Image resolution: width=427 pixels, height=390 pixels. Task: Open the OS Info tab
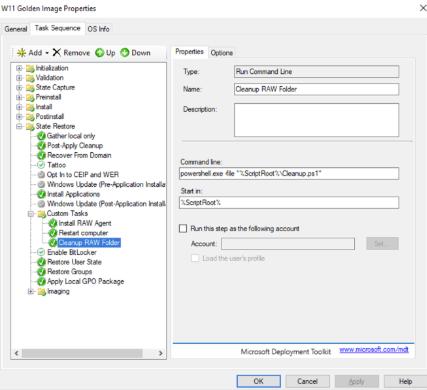tap(98, 29)
